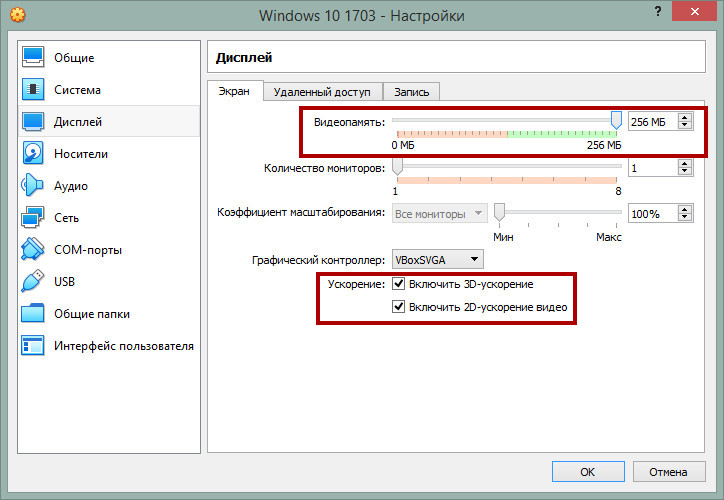Switch to the Экран tab
This screenshot has width=724, height=500.
click(234, 91)
